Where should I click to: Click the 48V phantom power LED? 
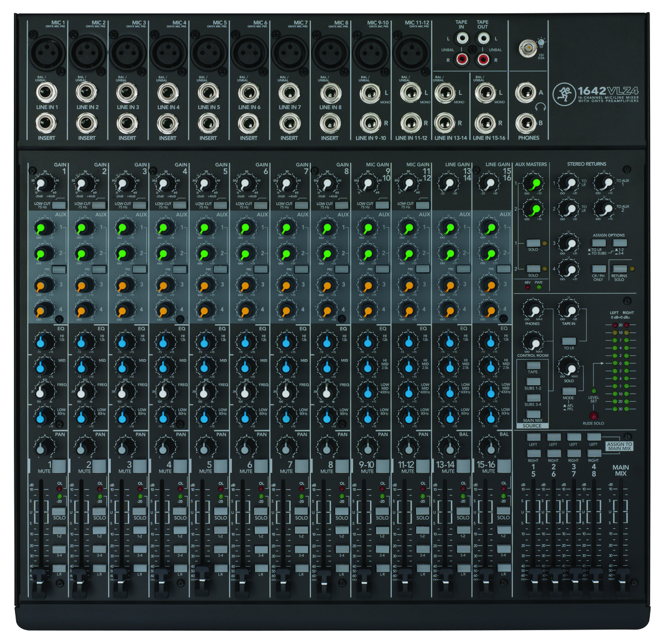[x=528, y=288]
